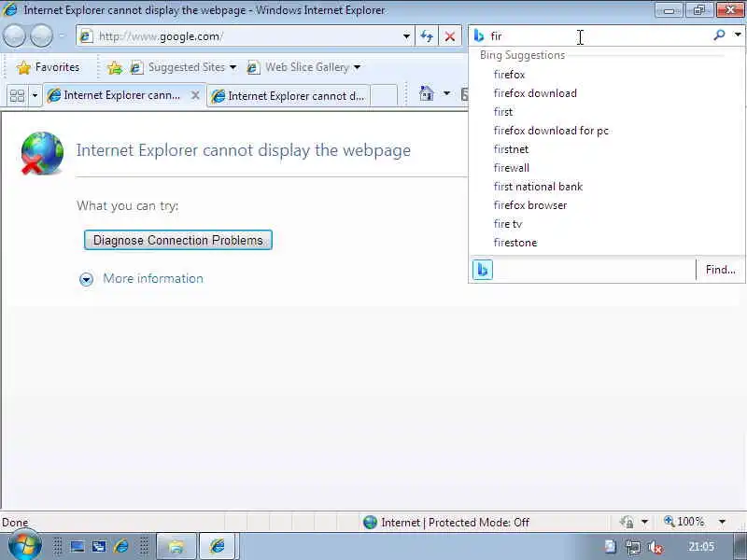The height and width of the screenshot is (560, 747).
Task: Click the Internet Explorer taskbar window button
Action: point(218,546)
